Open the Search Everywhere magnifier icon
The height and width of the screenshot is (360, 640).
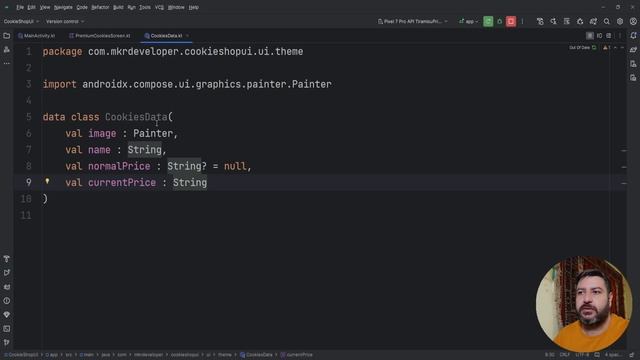point(607,21)
